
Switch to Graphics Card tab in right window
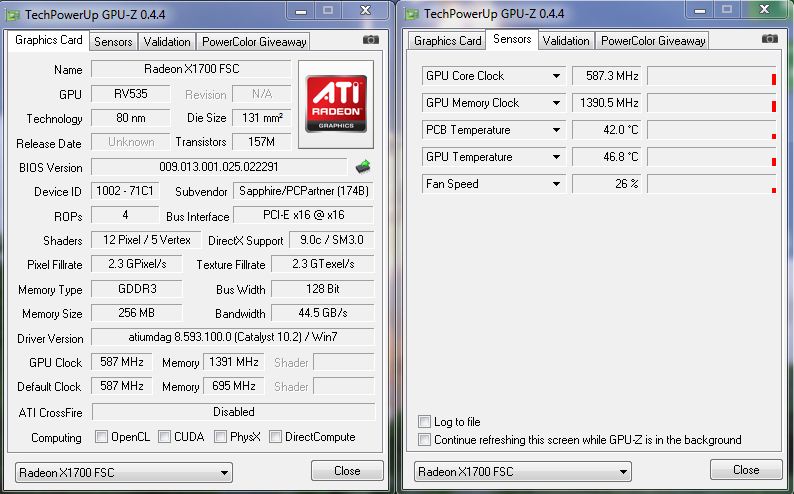click(x=447, y=40)
